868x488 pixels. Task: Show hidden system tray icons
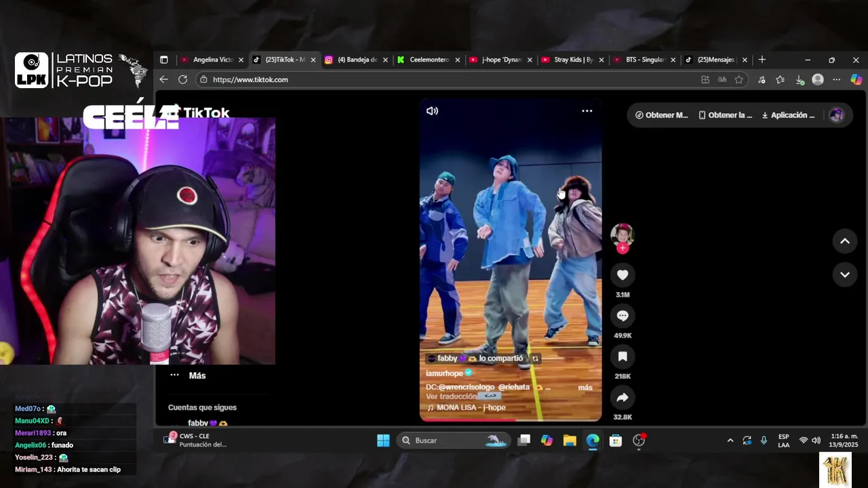coord(730,441)
